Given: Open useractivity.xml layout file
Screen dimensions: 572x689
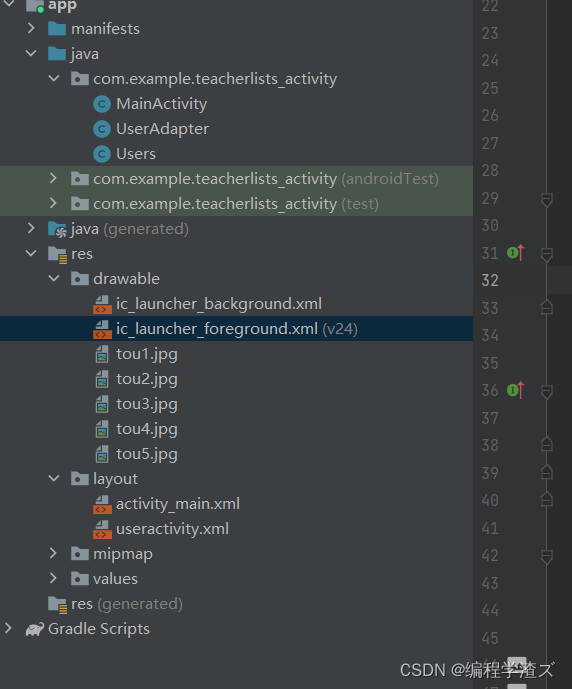Looking at the screenshot, I should (x=172, y=529).
